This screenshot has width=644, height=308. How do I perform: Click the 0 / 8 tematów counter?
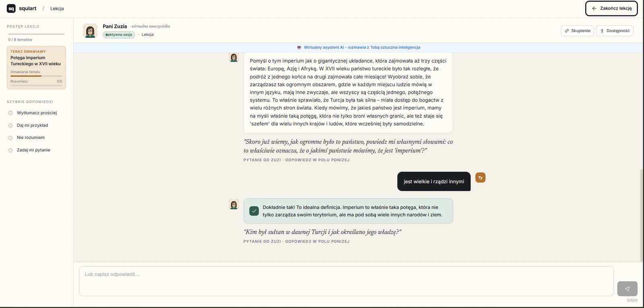tap(20, 40)
